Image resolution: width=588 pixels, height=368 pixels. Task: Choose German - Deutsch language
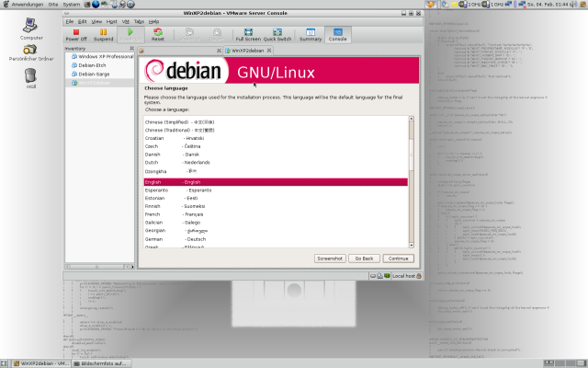tap(276, 239)
